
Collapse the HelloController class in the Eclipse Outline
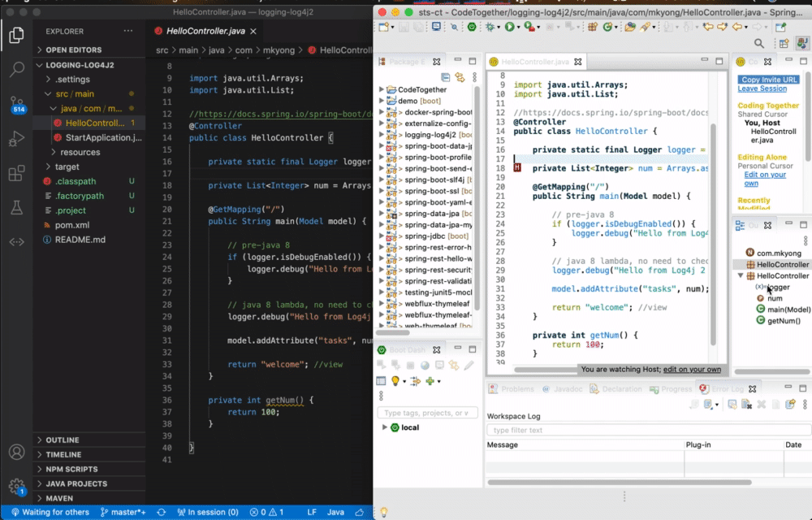741,275
